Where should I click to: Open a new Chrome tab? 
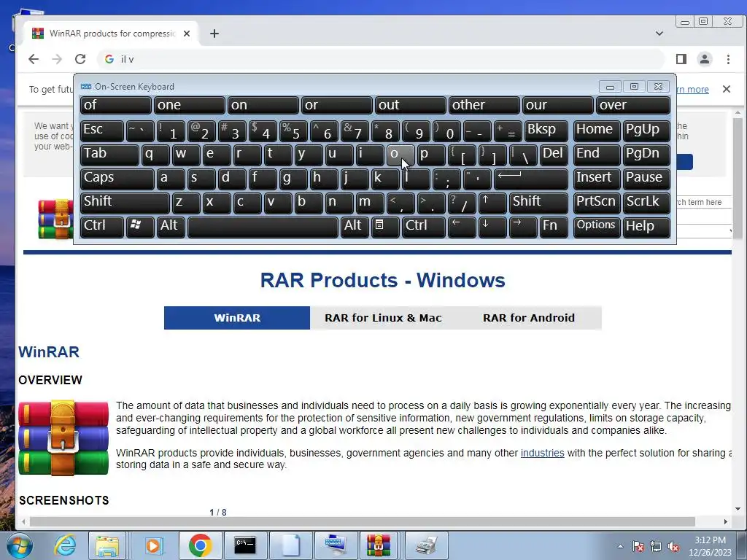[x=214, y=34]
